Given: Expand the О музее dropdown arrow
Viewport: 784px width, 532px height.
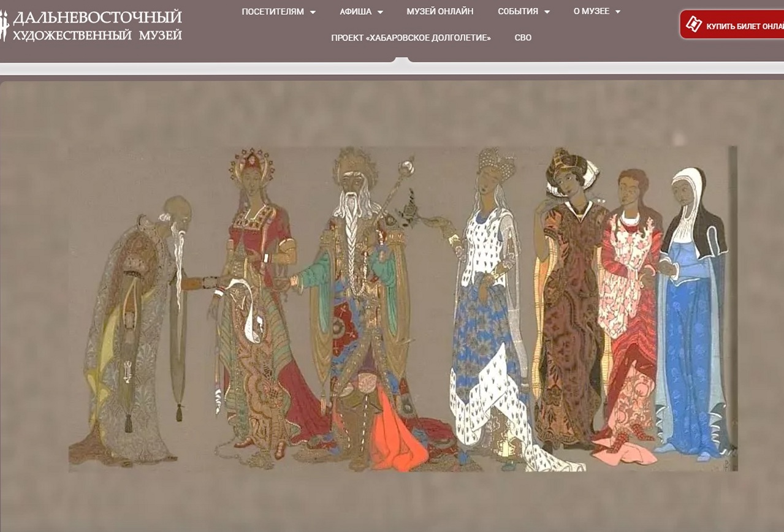Looking at the screenshot, I should (x=617, y=12).
